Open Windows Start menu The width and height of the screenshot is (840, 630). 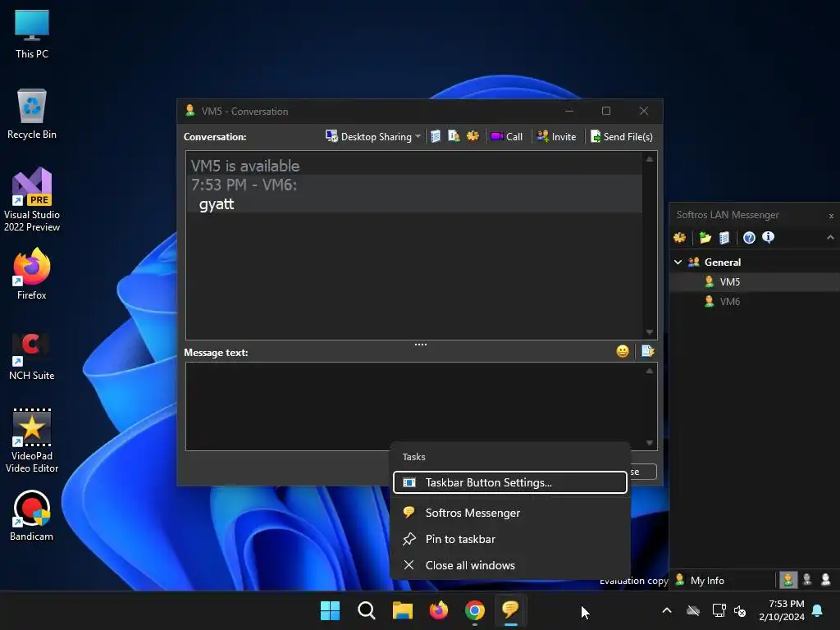[330, 610]
